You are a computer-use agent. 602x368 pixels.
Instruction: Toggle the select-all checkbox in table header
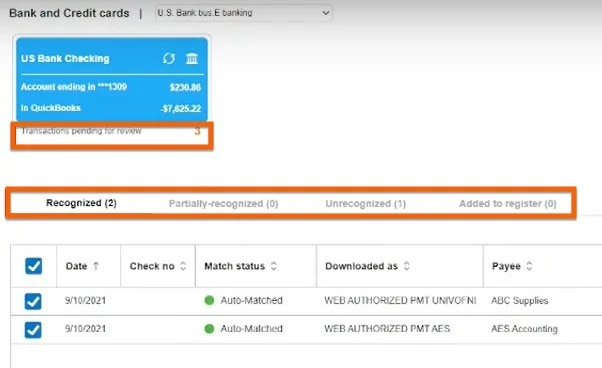(x=33, y=266)
